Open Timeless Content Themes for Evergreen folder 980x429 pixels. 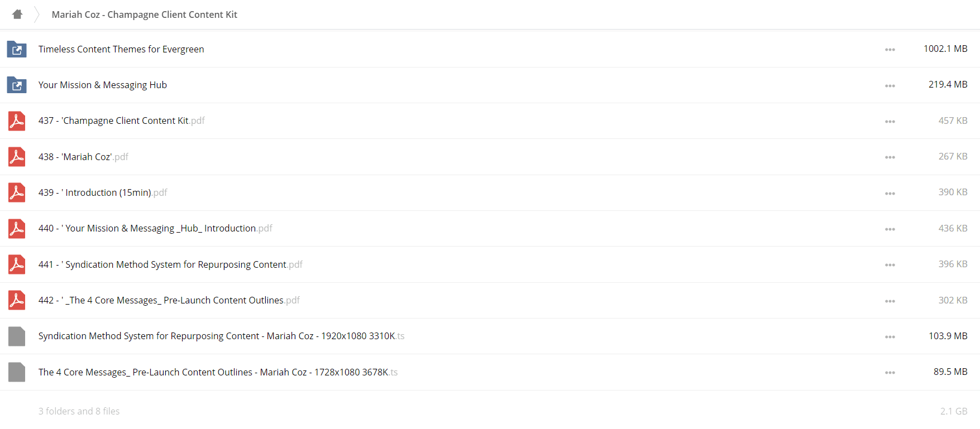(x=121, y=49)
